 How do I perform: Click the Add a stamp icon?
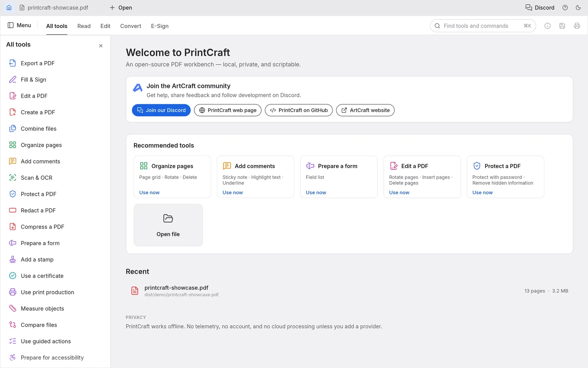[x=12, y=259]
